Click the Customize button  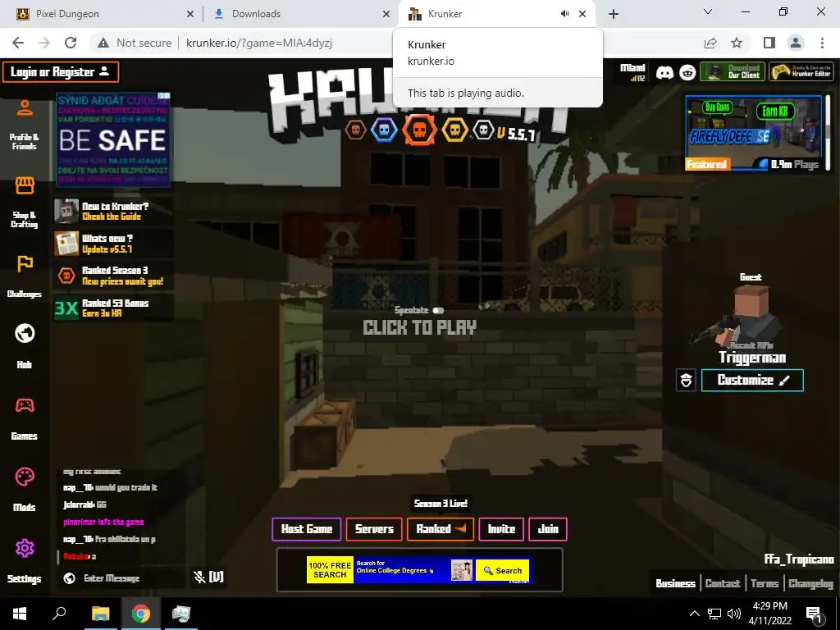(752, 381)
